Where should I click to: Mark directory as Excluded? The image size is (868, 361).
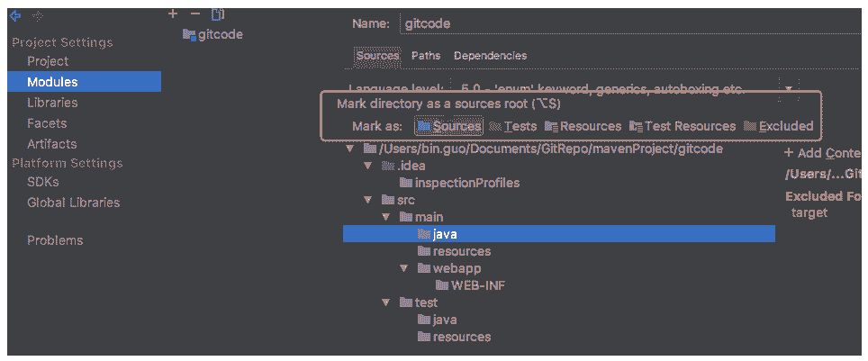coord(778,126)
